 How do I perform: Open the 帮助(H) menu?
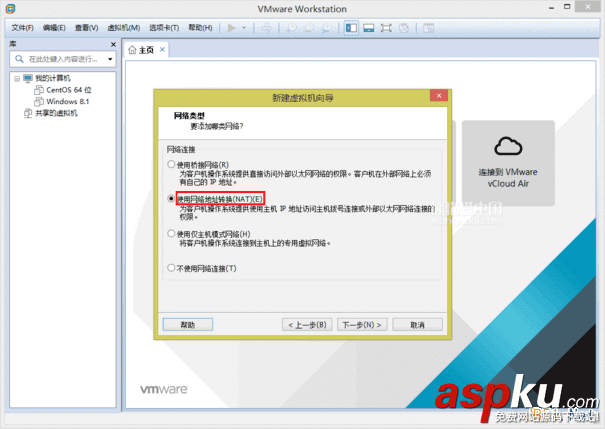(200, 28)
